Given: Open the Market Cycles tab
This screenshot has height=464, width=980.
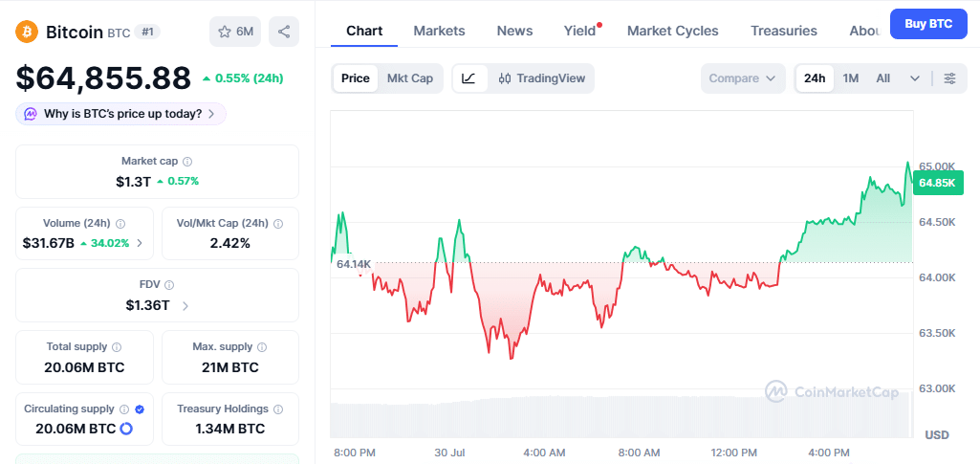Looking at the screenshot, I should coord(672,31).
